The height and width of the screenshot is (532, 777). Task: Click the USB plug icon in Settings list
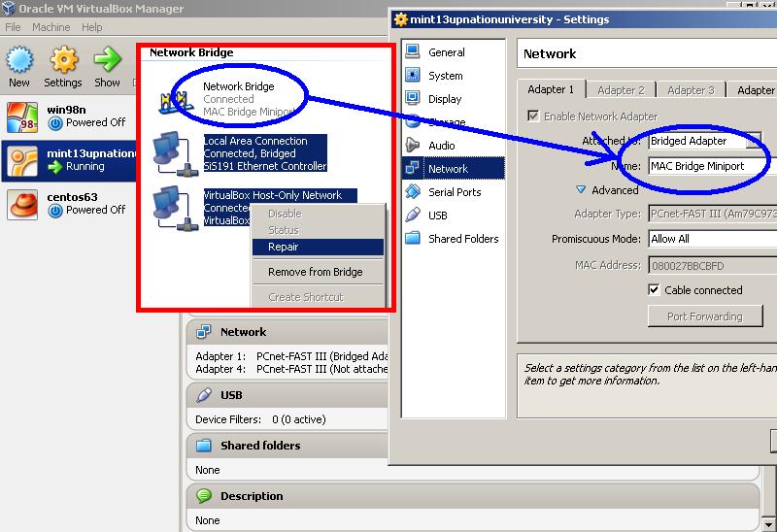point(413,215)
